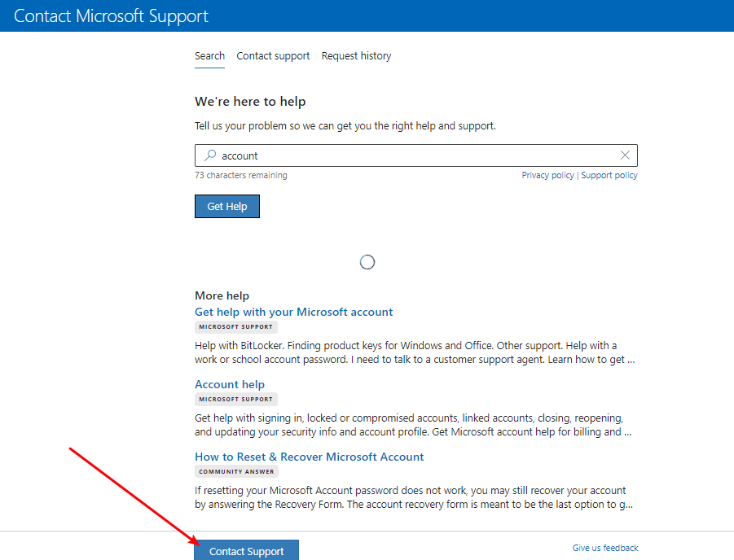Image resolution: width=734 pixels, height=560 pixels.
Task: Open 'How to Reset & Recover Microsoft Account'
Action: click(x=309, y=457)
